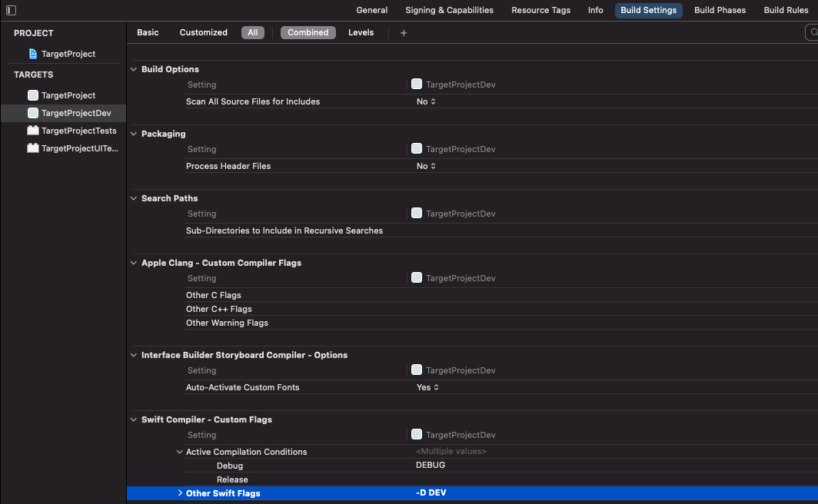This screenshot has width=818, height=504.
Task: Click the <Multiple values> placeholder
Action: coord(451,451)
